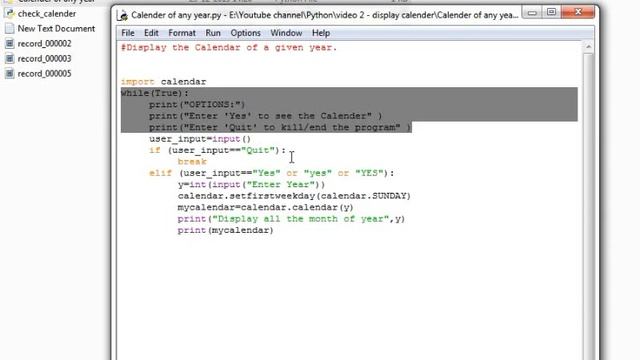The width and height of the screenshot is (640, 360).
Task: Click the line with "Enter 'Yes' to see"
Action: (x=265, y=116)
